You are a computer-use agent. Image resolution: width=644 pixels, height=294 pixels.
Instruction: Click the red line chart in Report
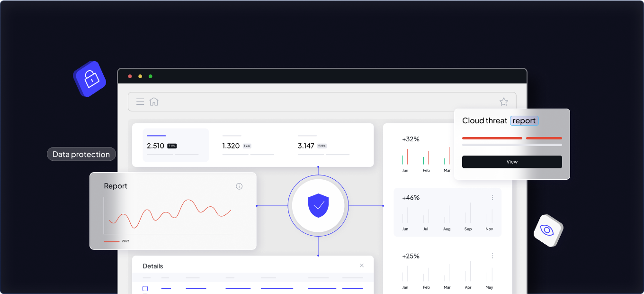(170, 213)
